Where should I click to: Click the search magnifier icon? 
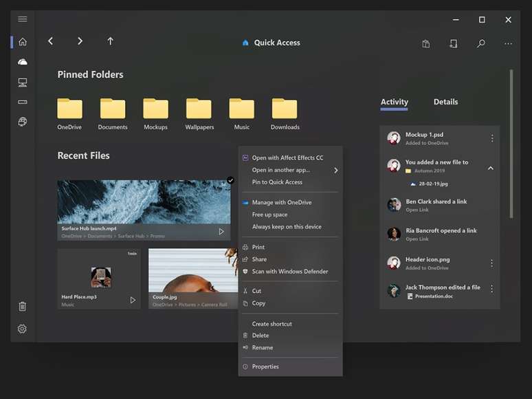tap(481, 43)
